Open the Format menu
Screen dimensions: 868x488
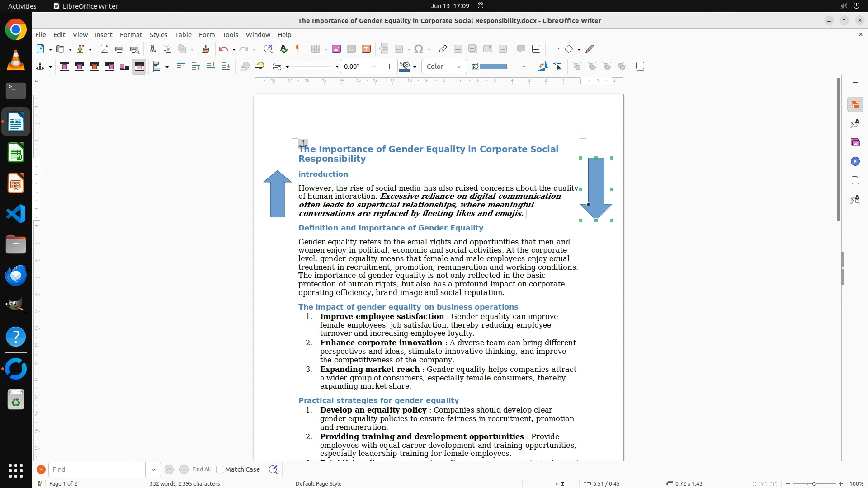pos(131,35)
